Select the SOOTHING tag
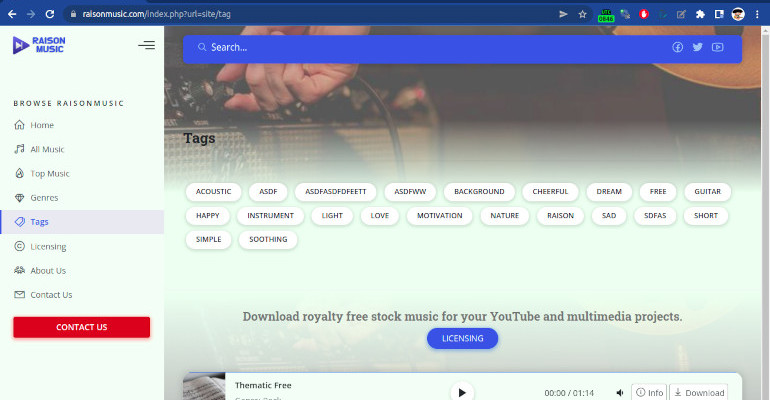 coord(268,239)
